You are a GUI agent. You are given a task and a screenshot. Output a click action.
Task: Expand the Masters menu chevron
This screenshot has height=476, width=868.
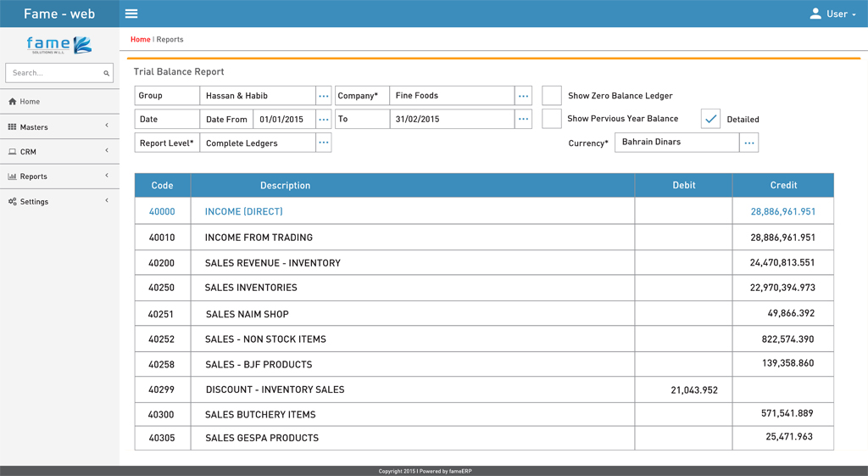[107, 126]
